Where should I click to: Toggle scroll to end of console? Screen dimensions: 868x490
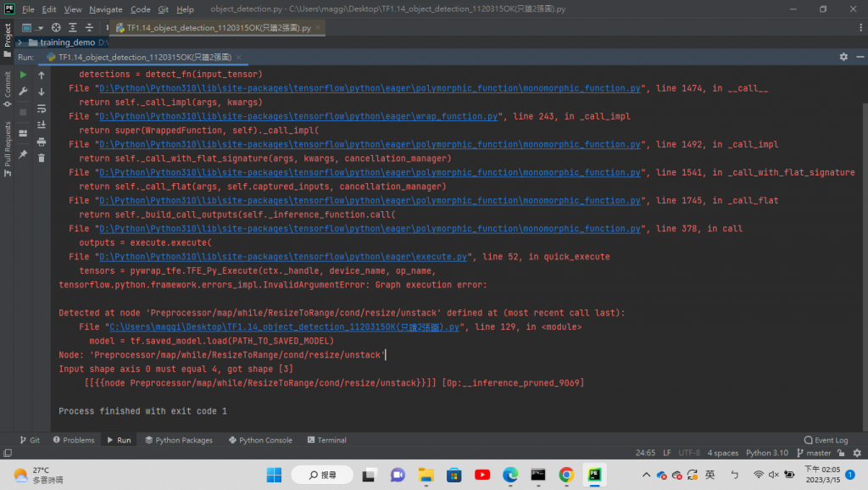(42, 125)
